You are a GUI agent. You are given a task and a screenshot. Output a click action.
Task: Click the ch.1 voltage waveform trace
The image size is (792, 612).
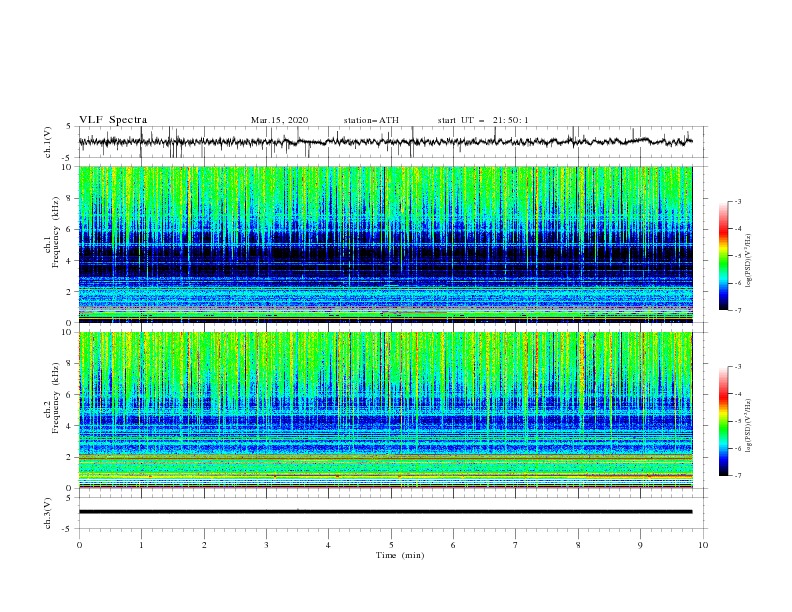pos(385,141)
